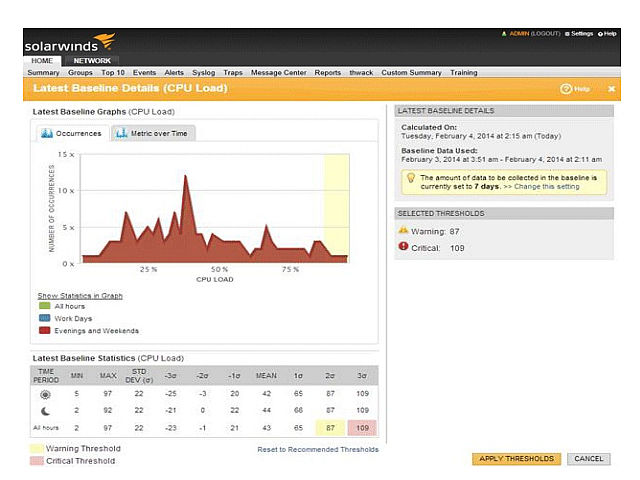Open the Training menu item
The width and height of the screenshot is (640, 480).
pyautogui.click(x=464, y=72)
